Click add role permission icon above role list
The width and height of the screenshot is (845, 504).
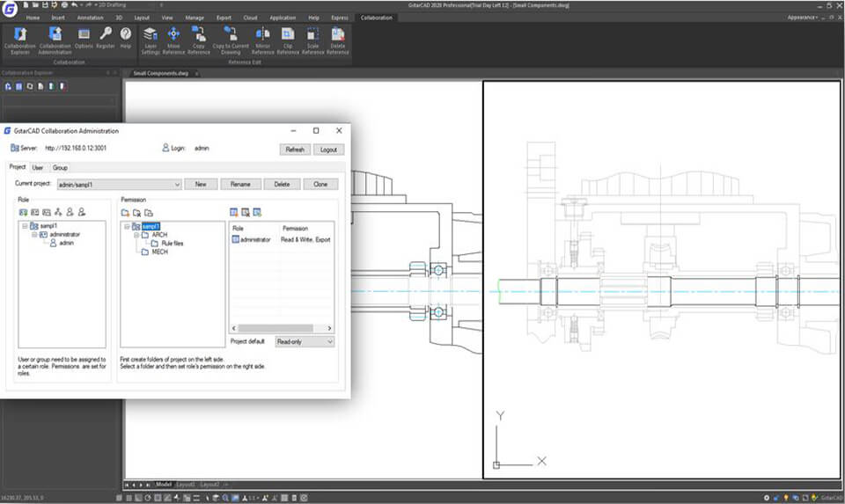pyautogui.click(x=233, y=212)
